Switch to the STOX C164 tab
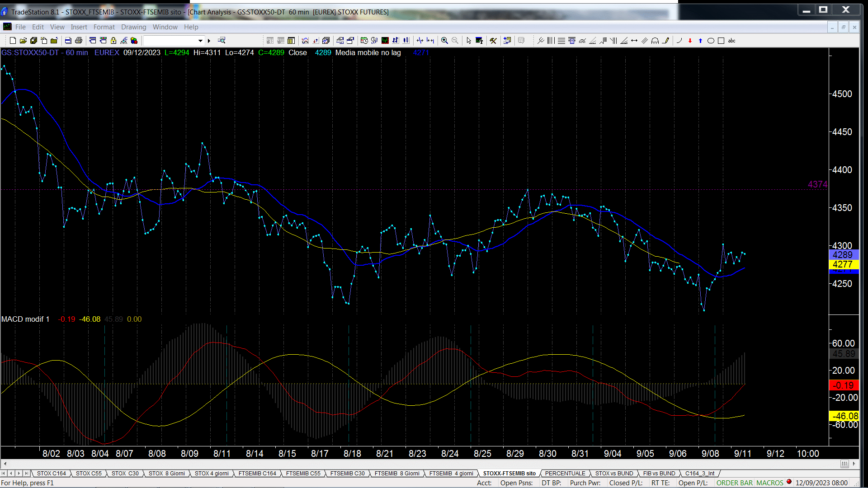 coord(51,474)
